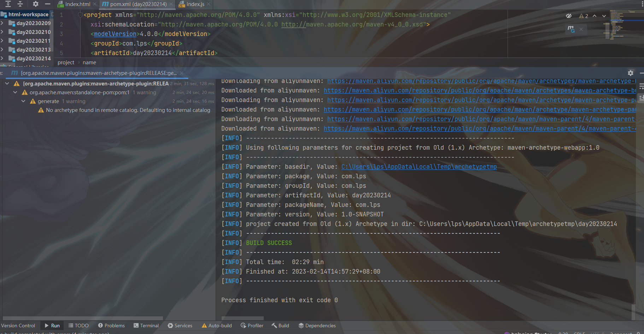The width and height of the screenshot is (644, 334).
Task: Open Run panel settings gear
Action: [631, 73]
